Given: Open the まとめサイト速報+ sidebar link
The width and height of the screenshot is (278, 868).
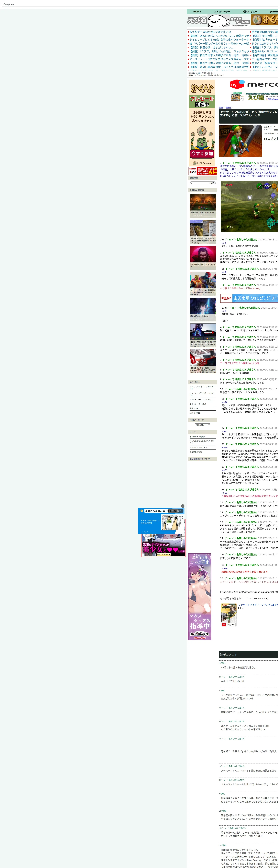Looking at the screenshot, I should pyautogui.click(x=197, y=437).
